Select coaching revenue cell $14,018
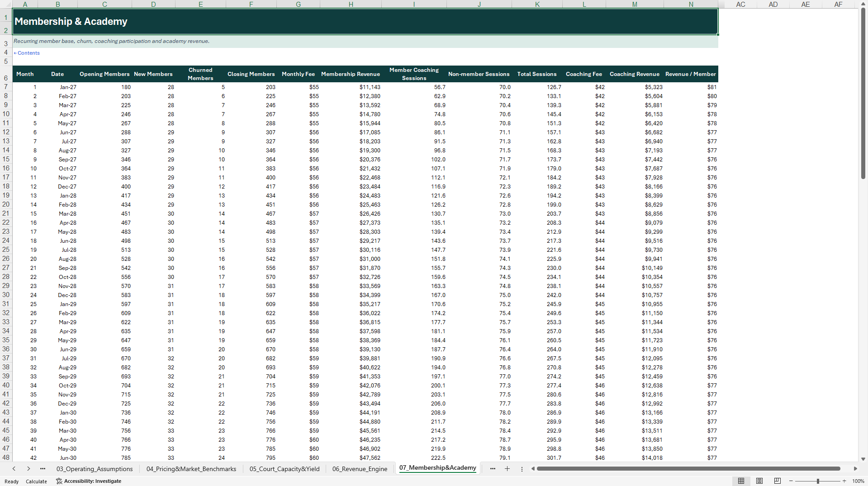868x486 pixels. tap(635, 458)
